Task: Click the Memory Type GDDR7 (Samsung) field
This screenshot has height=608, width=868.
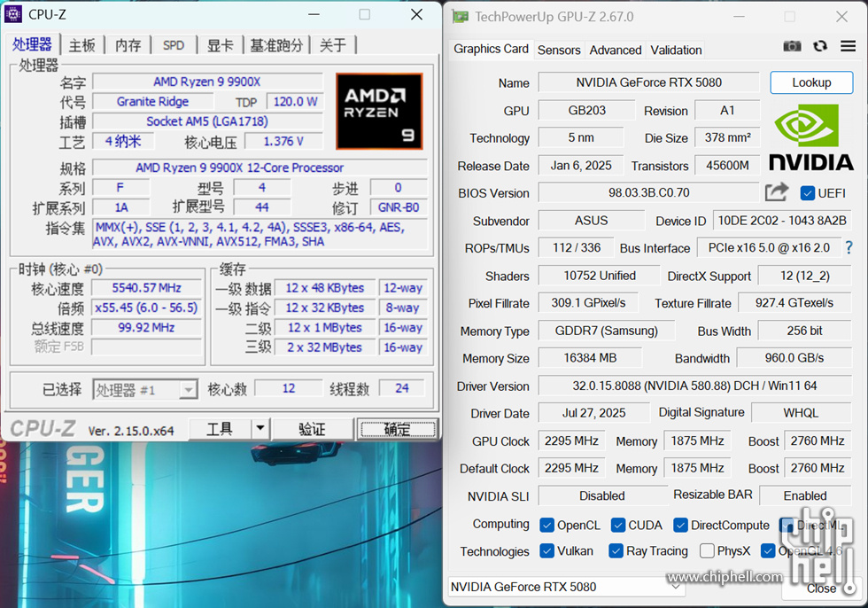Action: [x=607, y=331]
